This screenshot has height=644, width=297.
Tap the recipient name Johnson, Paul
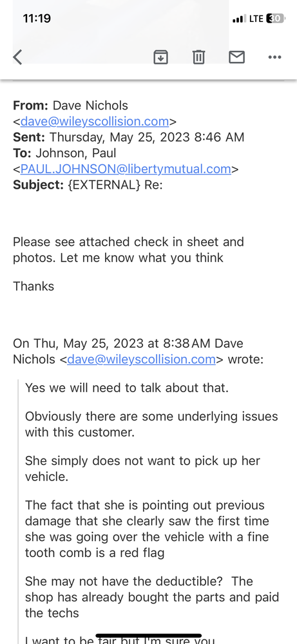point(76,153)
